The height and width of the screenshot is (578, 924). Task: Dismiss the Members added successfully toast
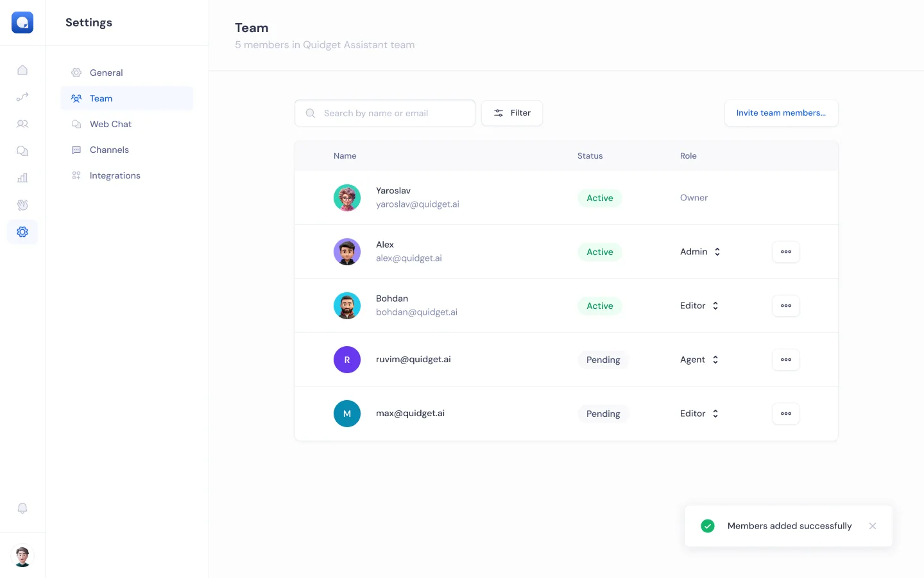tap(873, 526)
